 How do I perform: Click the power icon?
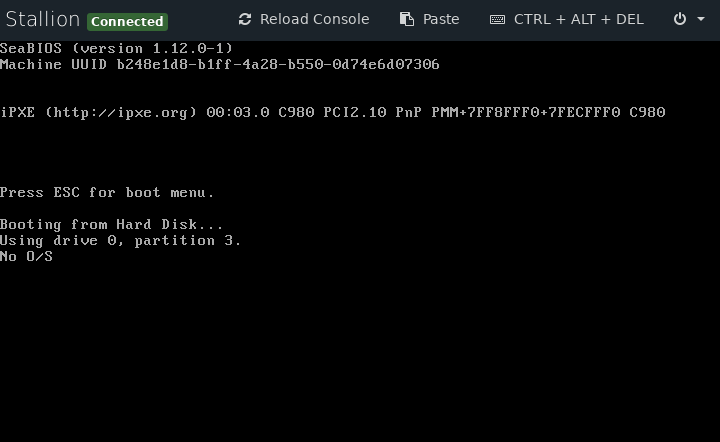point(680,19)
